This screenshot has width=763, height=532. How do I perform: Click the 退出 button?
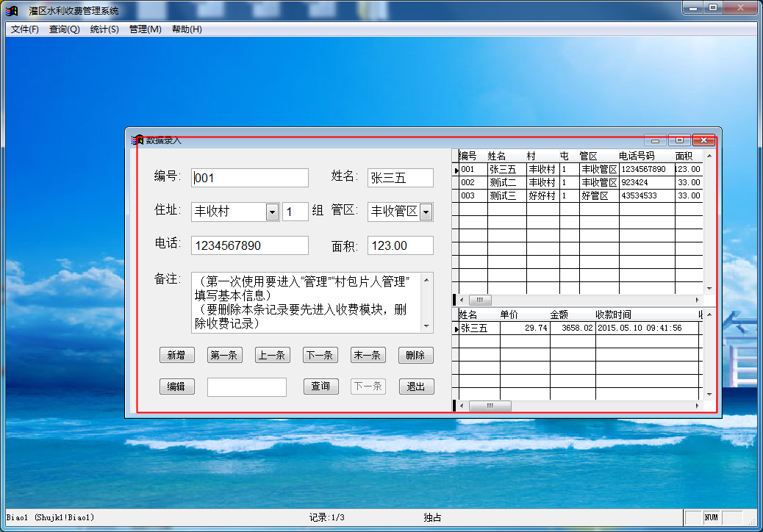[x=416, y=387]
